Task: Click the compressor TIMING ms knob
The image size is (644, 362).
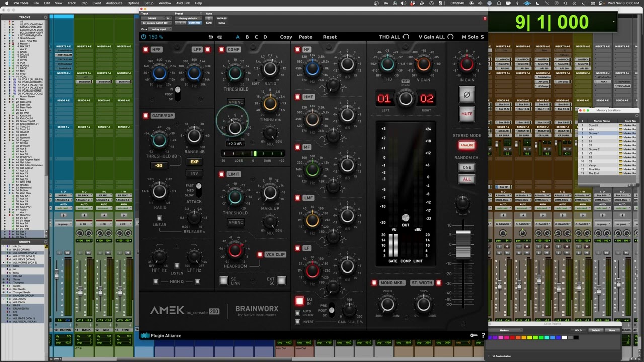Action: (x=270, y=104)
